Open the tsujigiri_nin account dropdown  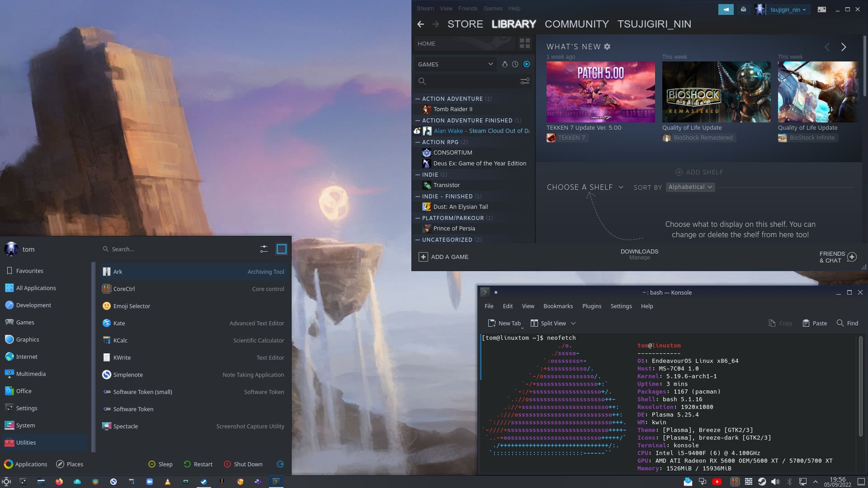[788, 9]
